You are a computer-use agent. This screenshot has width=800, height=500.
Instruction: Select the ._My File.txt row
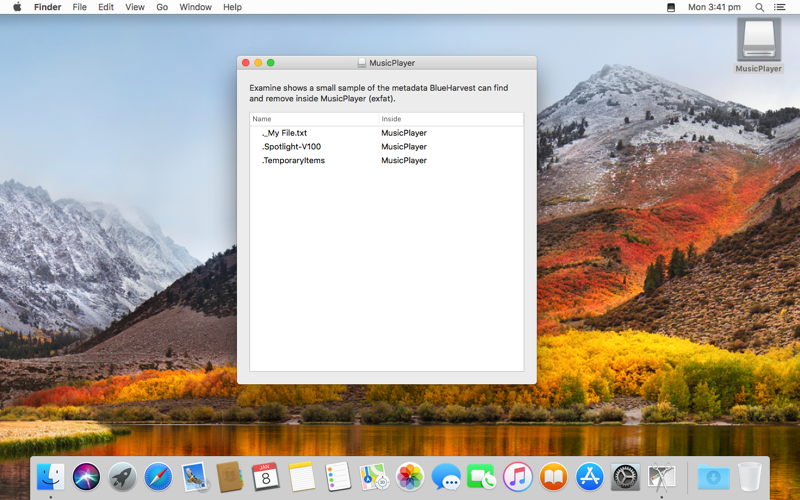click(387, 133)
